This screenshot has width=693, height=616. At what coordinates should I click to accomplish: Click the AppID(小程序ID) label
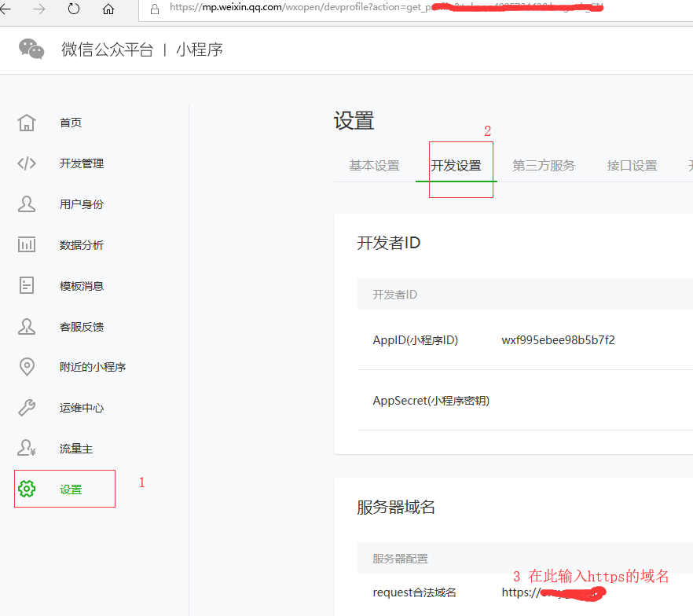pos(416,339)
